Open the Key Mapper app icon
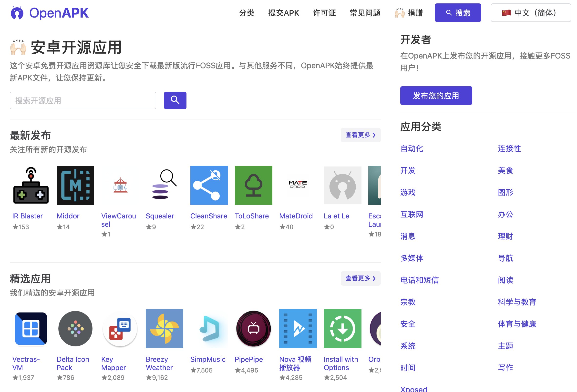Screen dimensions: 577x392 (120, 329)
